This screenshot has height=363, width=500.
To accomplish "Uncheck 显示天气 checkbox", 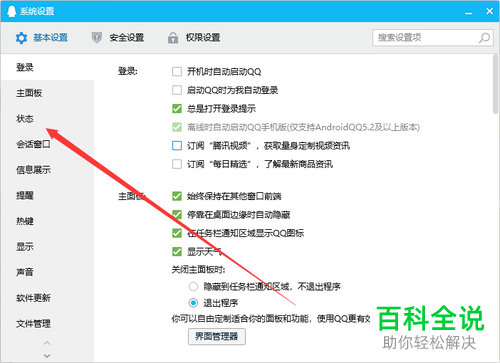I will click(177, 252).
